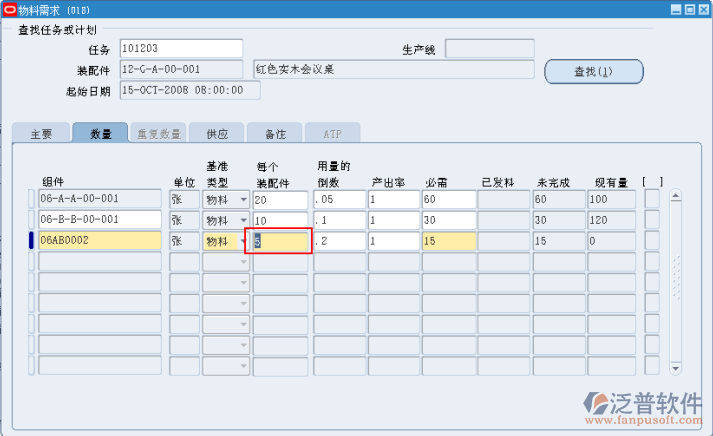
Task: Select row indicator for component 06-A-A-00-001
Action: pyautogui.click(x=32, y=199)
